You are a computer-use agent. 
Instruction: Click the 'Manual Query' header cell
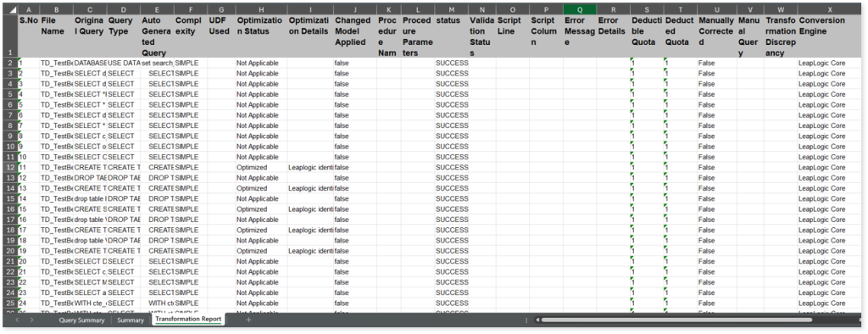(x=750, y=36)
